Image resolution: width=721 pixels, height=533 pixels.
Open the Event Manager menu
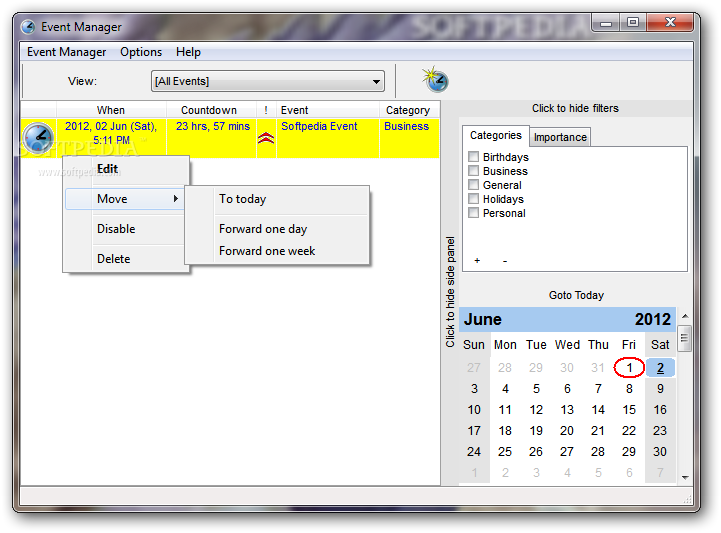coord(67,52)
